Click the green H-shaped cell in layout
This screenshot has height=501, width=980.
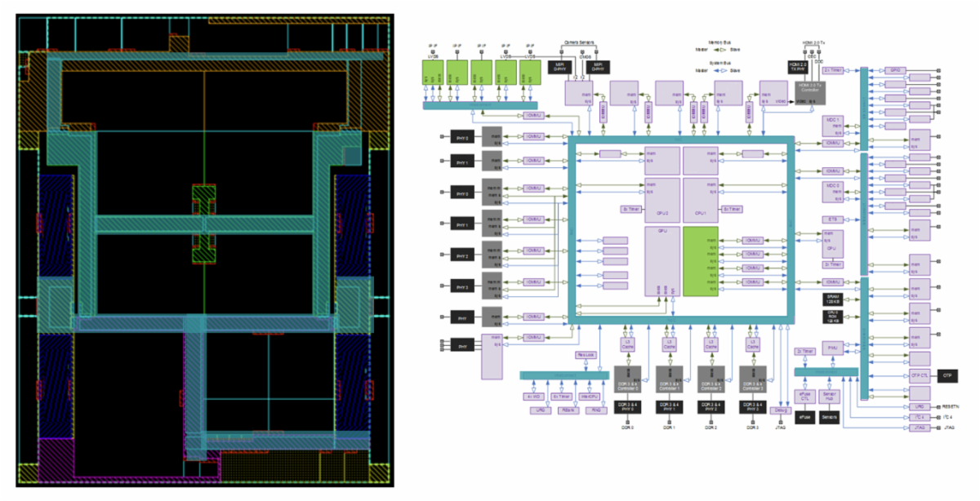[x=204, y=223]
